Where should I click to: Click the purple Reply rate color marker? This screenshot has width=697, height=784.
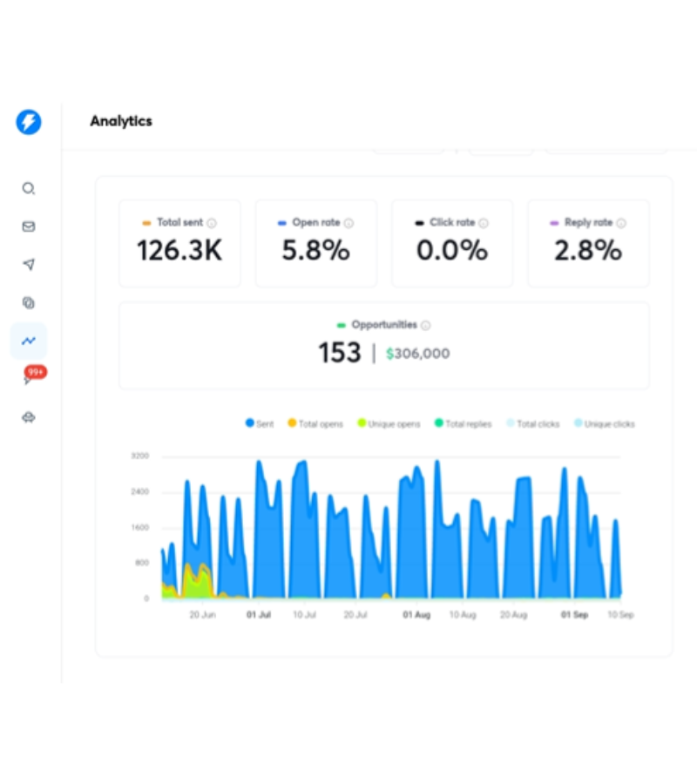click(554, 223)
